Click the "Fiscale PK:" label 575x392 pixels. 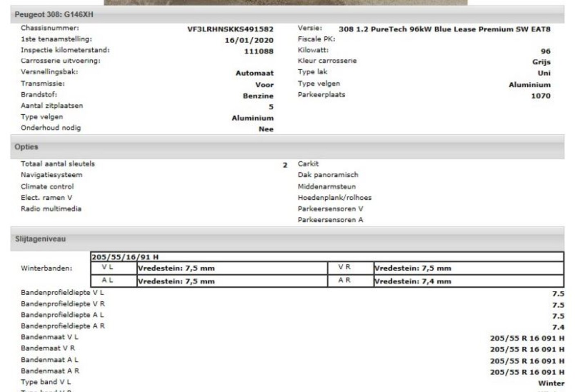coord(316,39)
